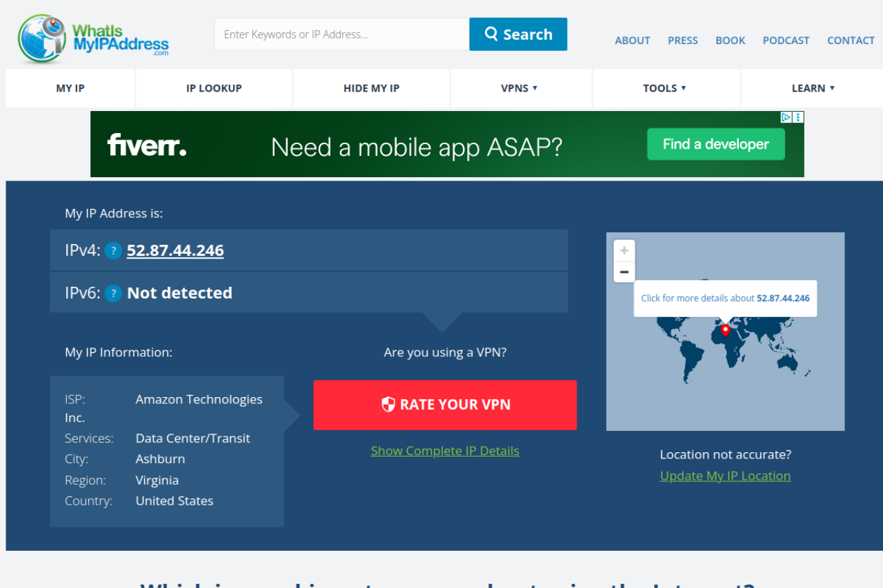
Task: Select the MY IP nav tab
Action: pos(70,88)
